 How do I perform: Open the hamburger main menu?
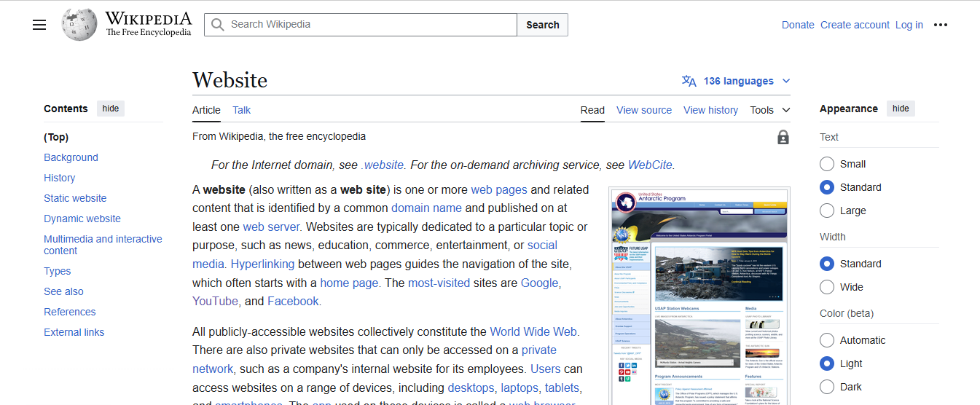[x=39, y=25]
